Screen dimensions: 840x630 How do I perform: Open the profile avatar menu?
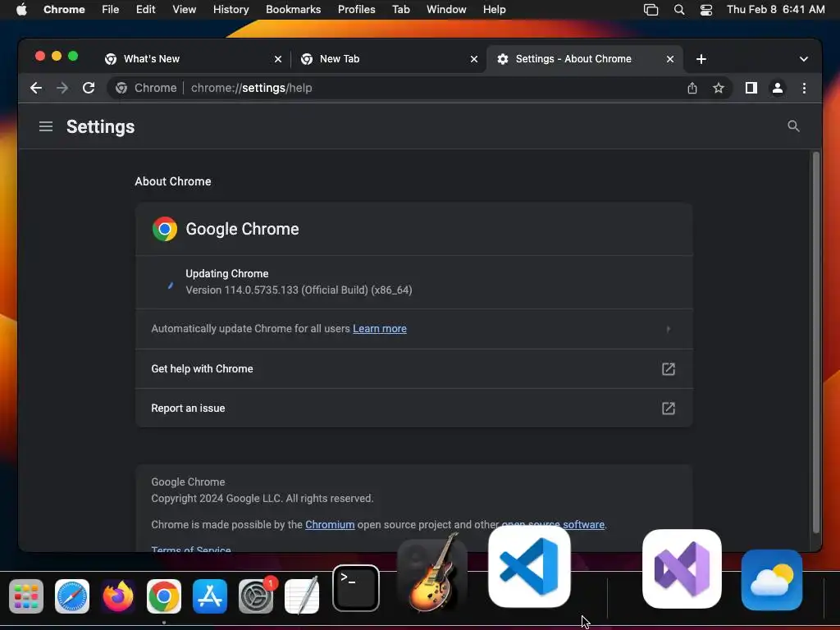click(778, 88)
